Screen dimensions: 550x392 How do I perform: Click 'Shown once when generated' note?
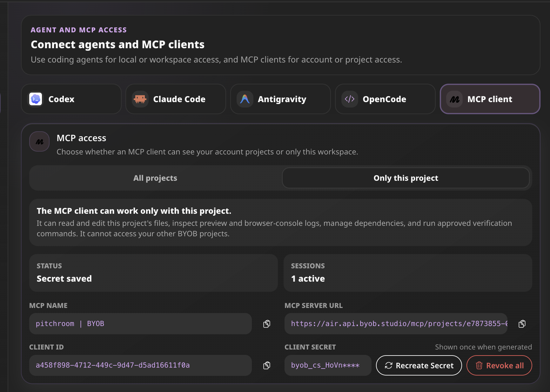[x=483, y=347]
